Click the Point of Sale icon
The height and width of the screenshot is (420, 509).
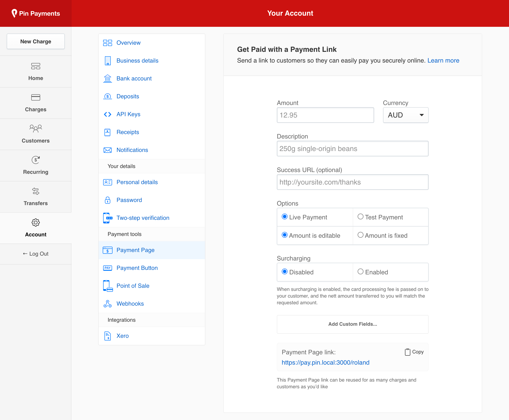click(x=108, y=286)
